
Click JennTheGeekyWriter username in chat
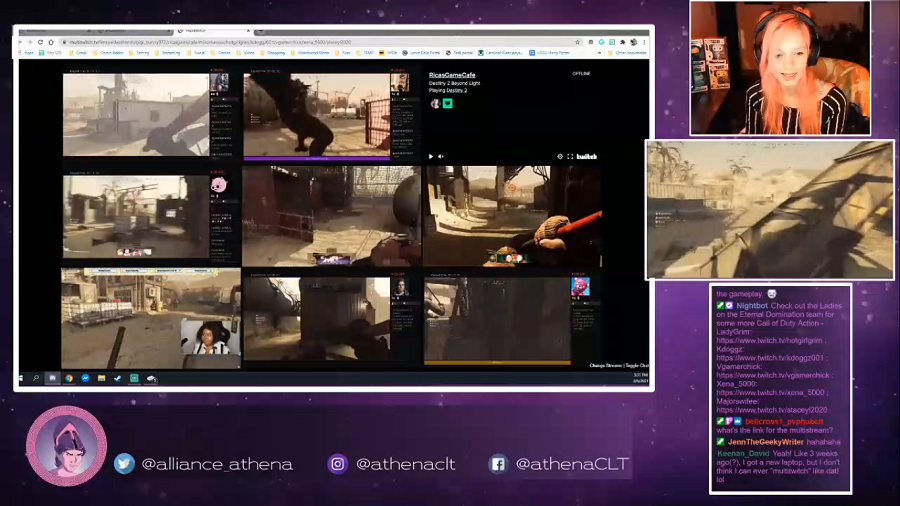pos(766,442)
